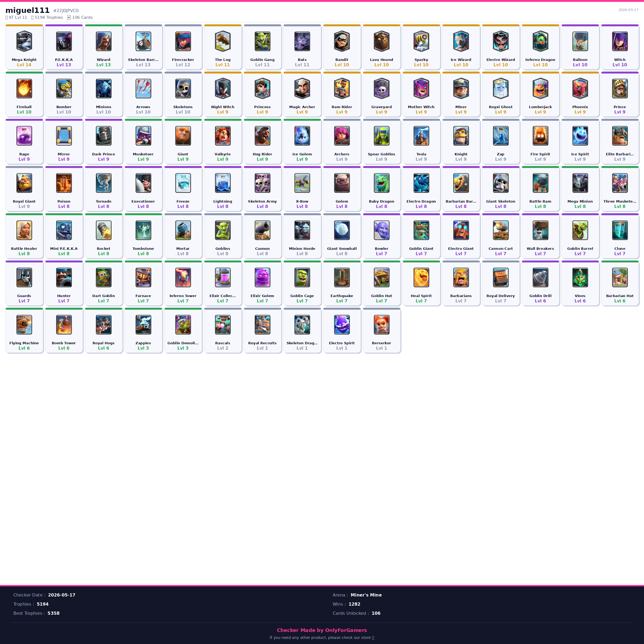The width and height of the screenshot is (644, 644).
Task: Click the Mirror card icon
Action: [x=64, y=136]
